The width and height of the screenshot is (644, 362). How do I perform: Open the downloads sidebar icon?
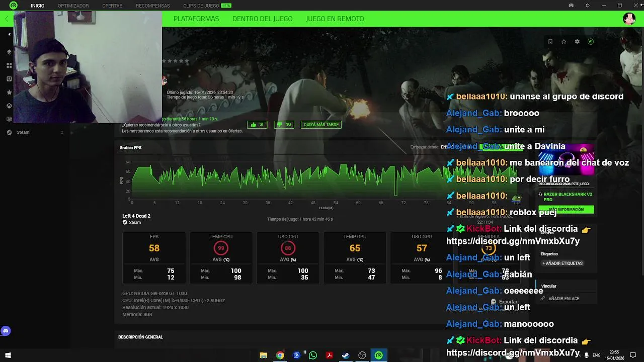pos(9,79)
